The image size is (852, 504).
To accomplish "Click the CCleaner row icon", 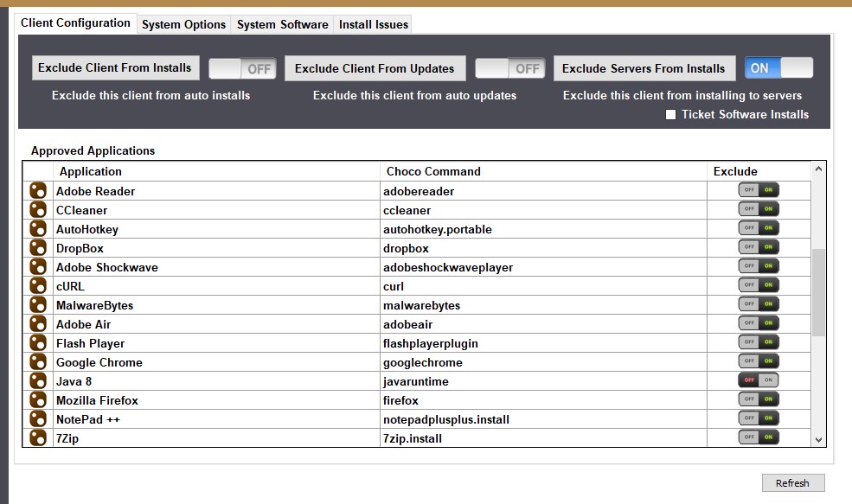I will [38, 209].
